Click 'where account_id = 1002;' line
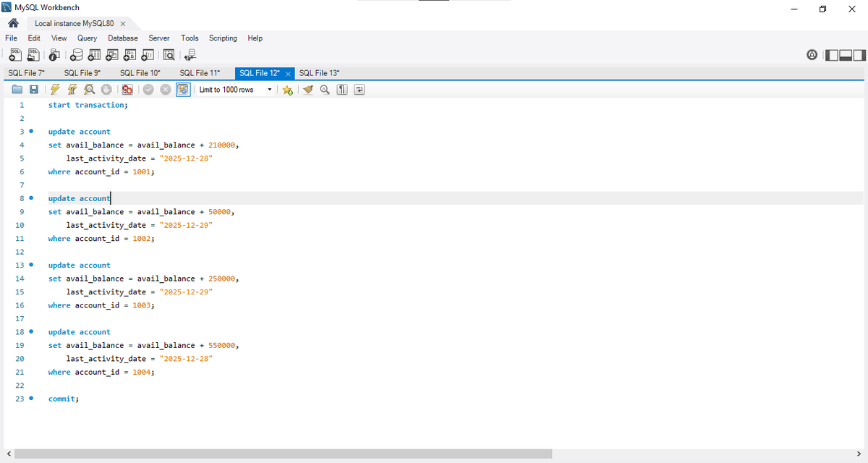Viewport: 868px width, 463px height. 101,239
